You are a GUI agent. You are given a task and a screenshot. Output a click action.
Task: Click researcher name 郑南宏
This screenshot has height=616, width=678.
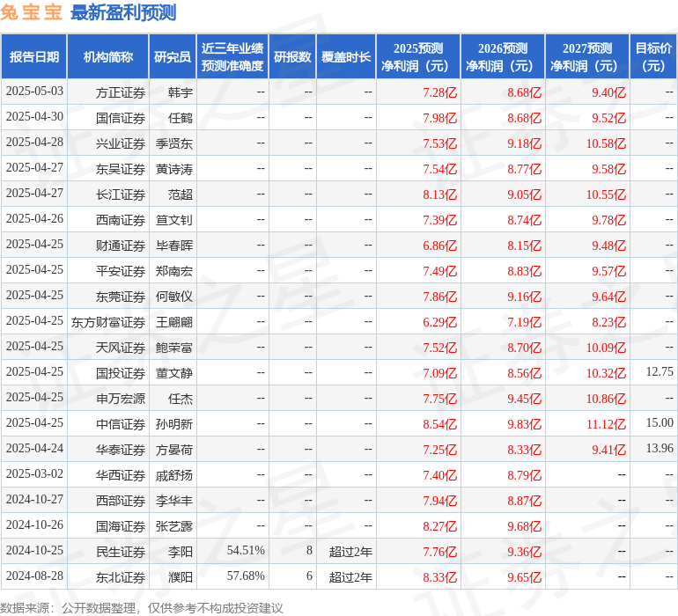click(174, 271)
